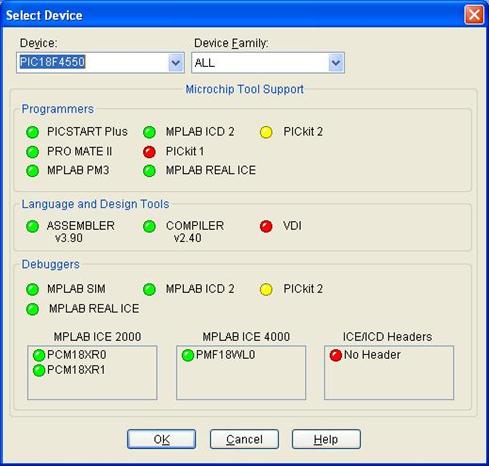
Task: Click green indicator for MPLAB ICD 2 programmer
Action: tap(149, 132)
